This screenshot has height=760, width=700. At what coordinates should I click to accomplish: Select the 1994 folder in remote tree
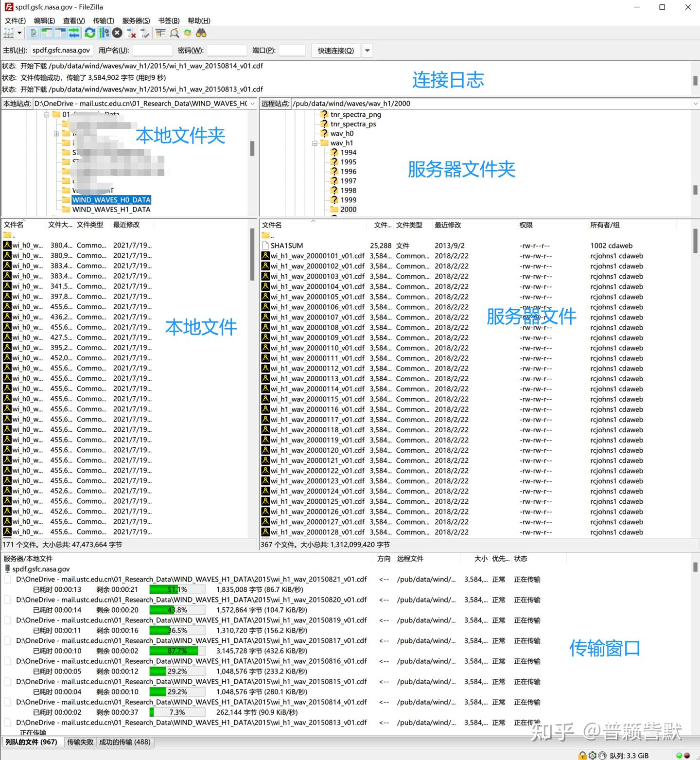(348, 153)
